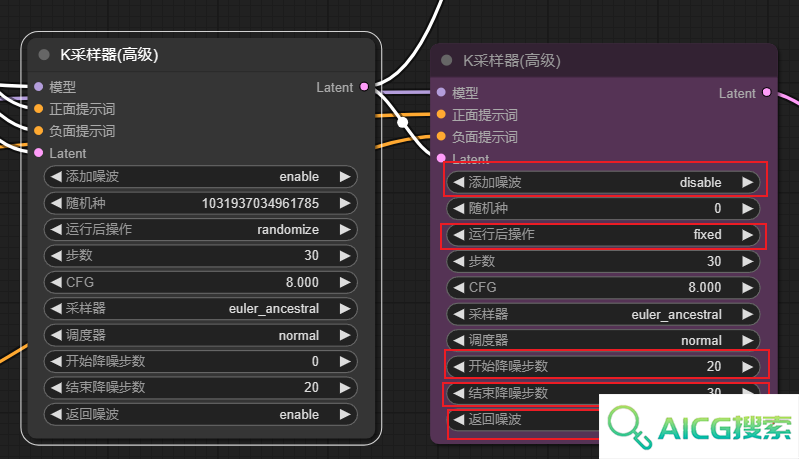
Task: Increase right node 步数 with right arrow
Action: click(748, 261)
